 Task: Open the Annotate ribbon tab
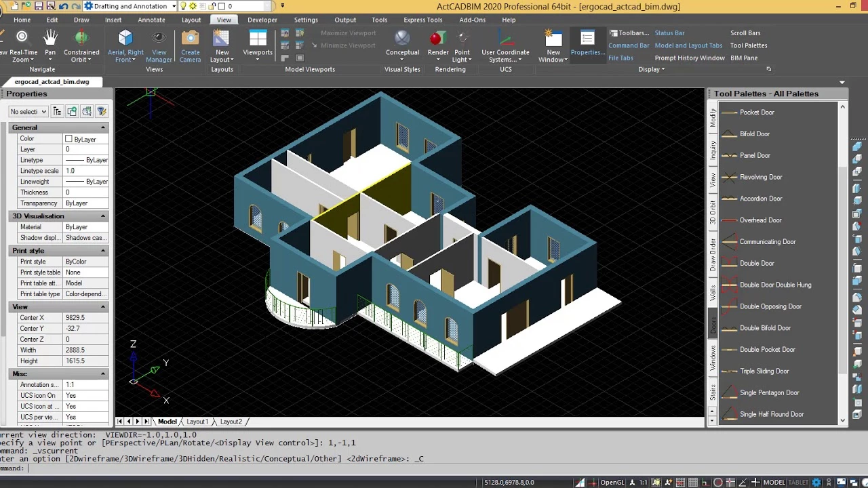point(151,20)
